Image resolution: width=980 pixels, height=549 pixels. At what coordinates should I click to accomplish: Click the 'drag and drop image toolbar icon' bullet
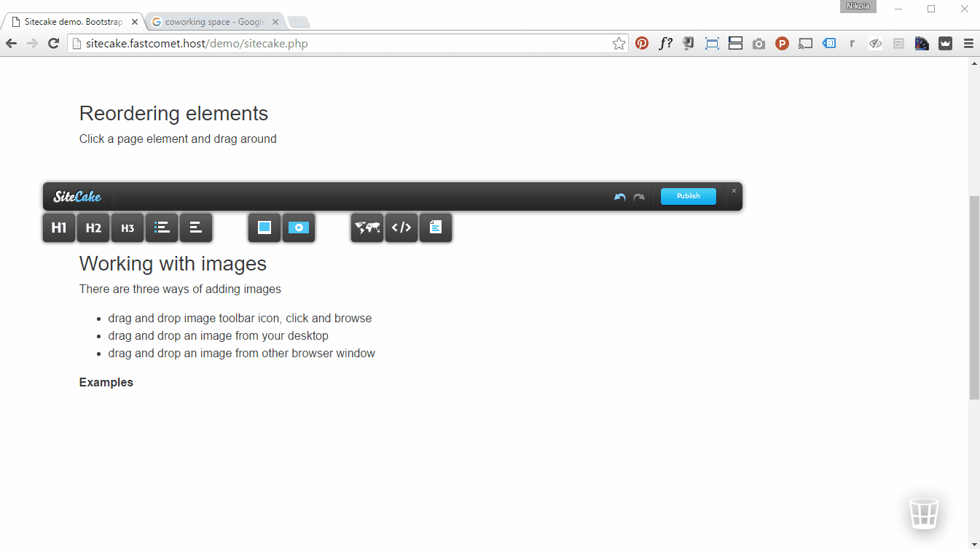[x=240, y=318]
